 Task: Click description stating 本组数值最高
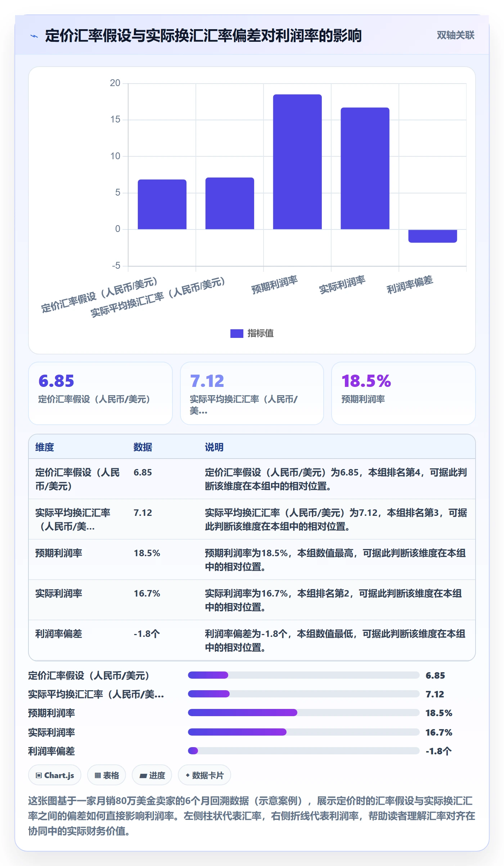click(x=336, y=560)
